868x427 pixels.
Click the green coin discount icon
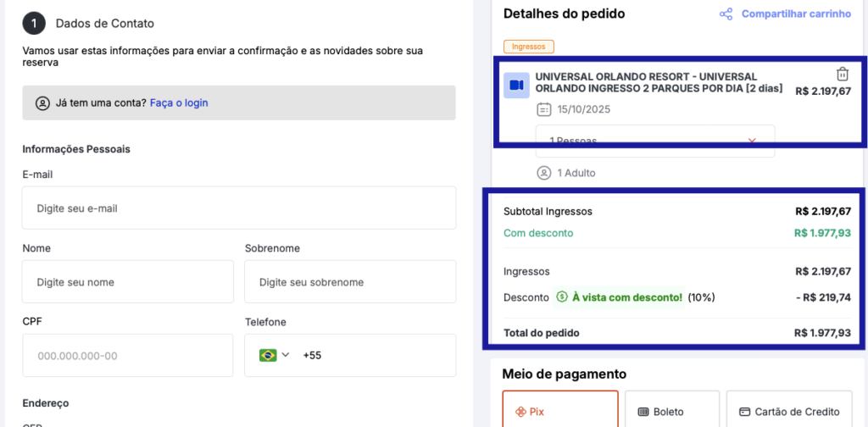562,297
